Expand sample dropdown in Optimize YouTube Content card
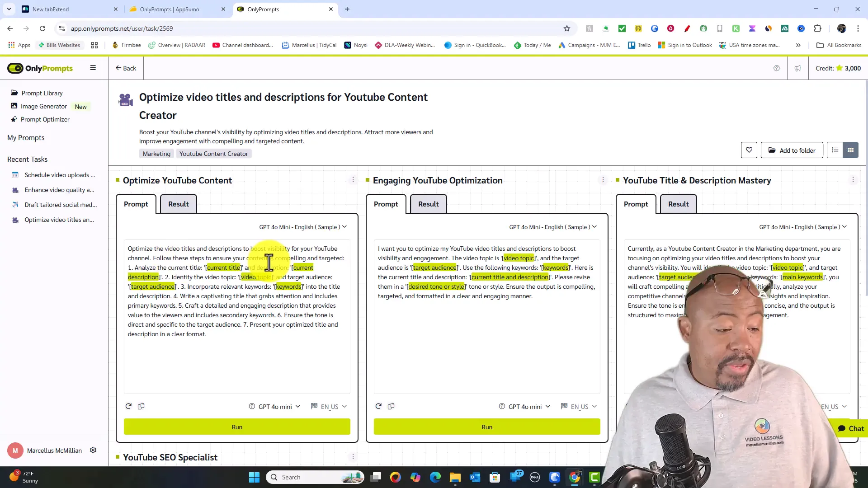The image size is (868, 488). point(303,227)
